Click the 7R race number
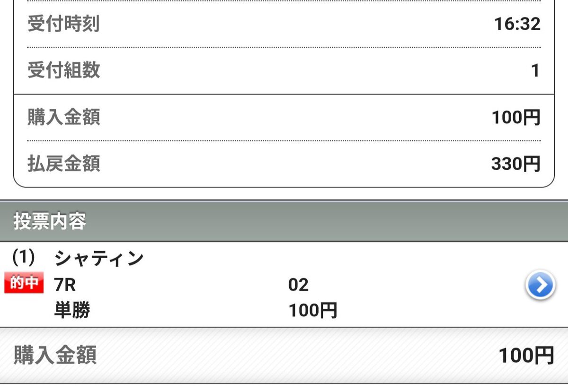The image size is (568, 392). (x=65, y=285)
